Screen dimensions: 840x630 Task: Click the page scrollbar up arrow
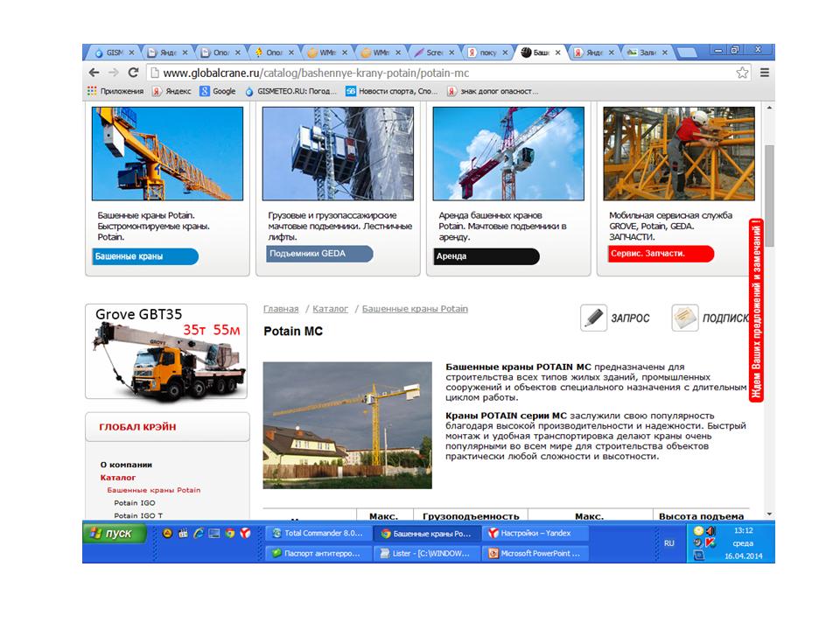(769, 108)
